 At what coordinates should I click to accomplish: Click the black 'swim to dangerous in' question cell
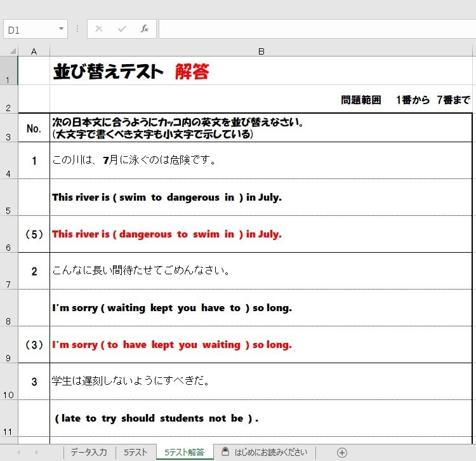pos(261,197)
